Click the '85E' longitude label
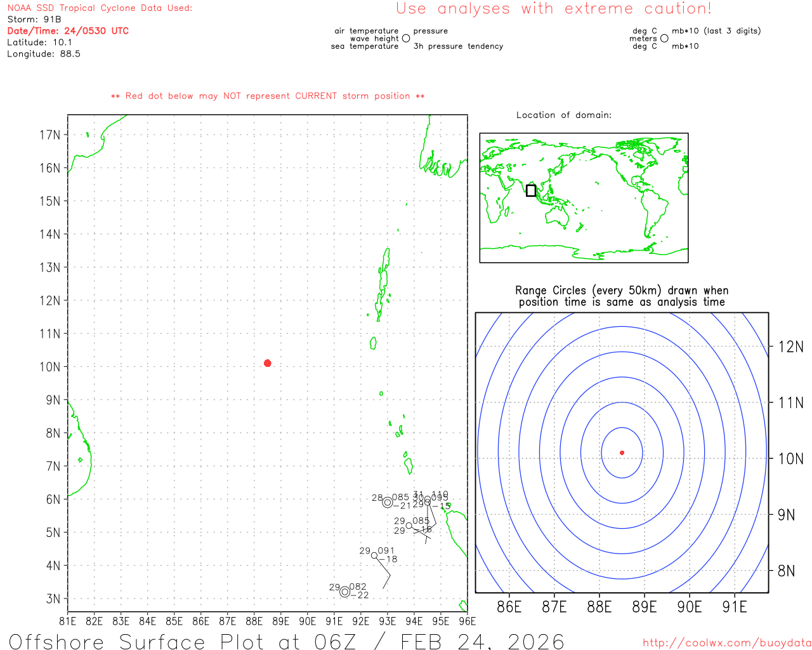The image size is (812, 650). click(174, 621)
